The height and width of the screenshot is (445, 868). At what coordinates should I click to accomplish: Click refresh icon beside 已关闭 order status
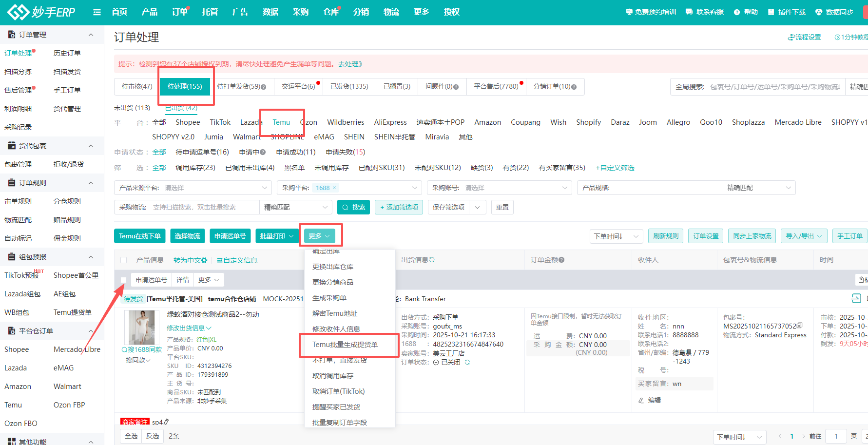467,362
